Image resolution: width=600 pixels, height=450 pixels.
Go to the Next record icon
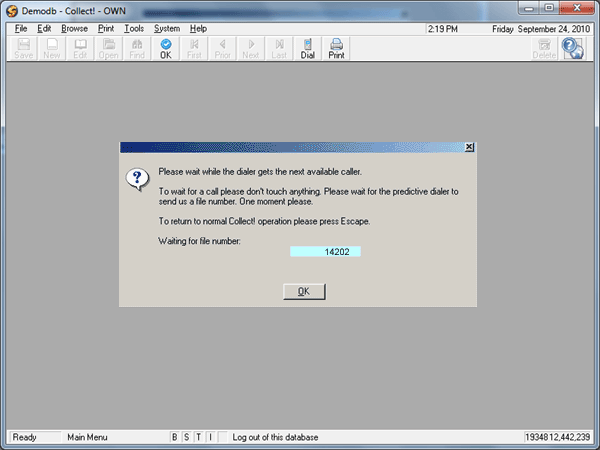251,49
